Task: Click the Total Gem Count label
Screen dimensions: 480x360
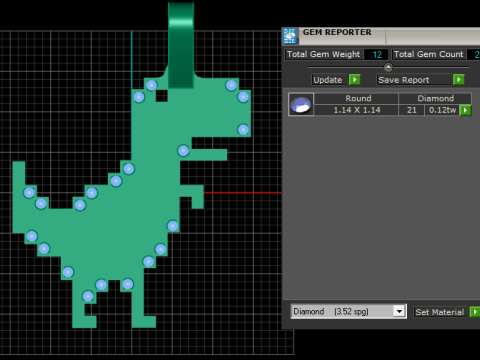Action: (x=429, y=54)
